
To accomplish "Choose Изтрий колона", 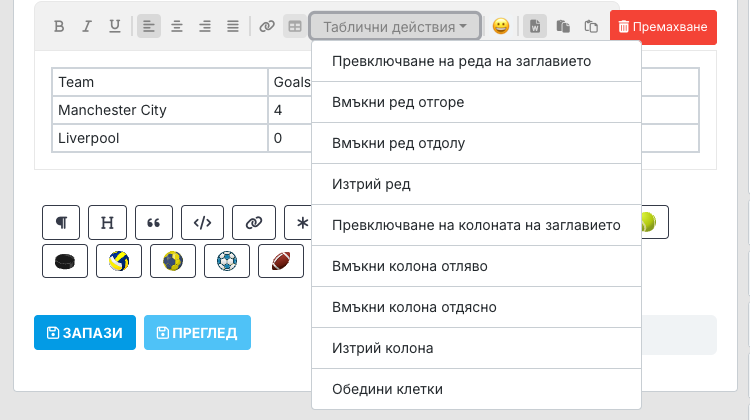I will click(x=476, y=348).
